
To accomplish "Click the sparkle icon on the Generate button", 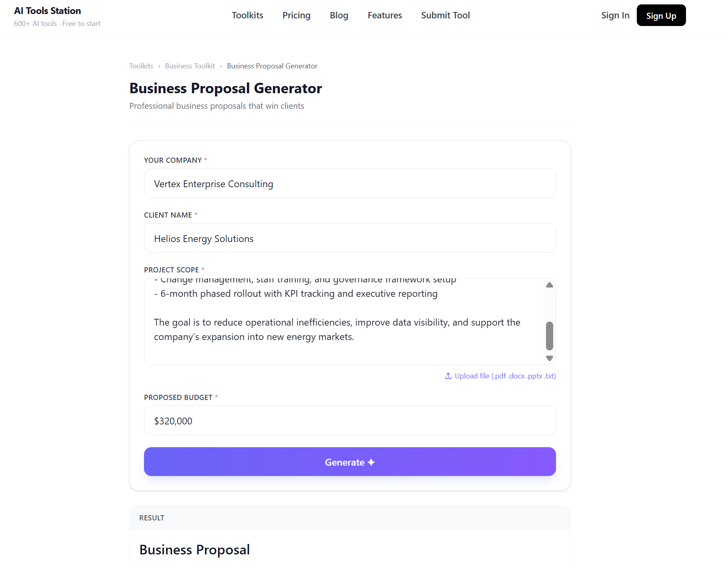I will click(372, 462).
